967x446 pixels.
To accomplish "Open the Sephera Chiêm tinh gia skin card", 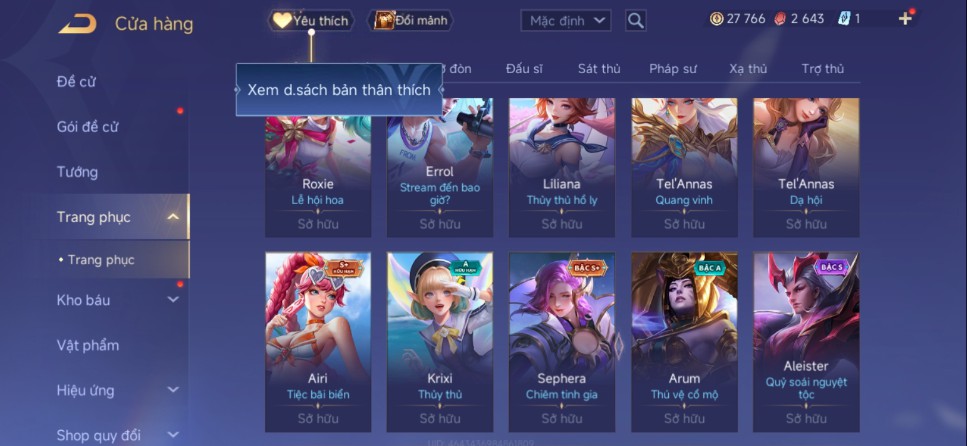I will tap(562, 342).
